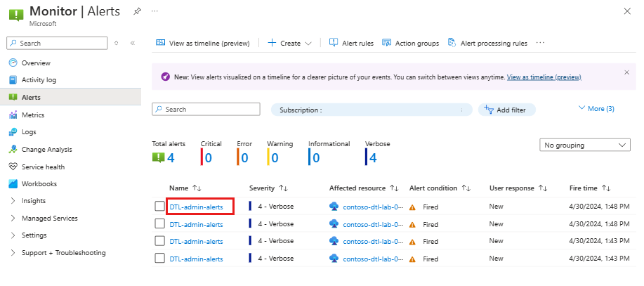
Task: Select checkbox of first DTL-admin-alerts row
Action: point(159,207)
